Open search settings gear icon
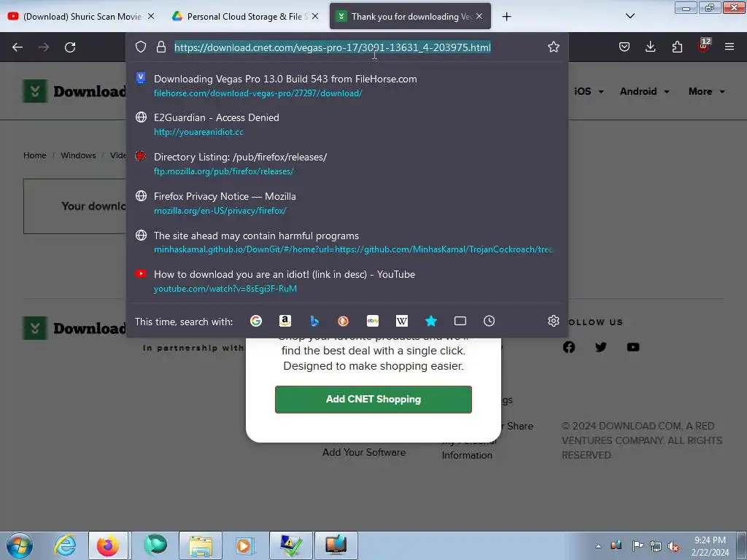Screen dimensions: 747x560 click(553, 321)
